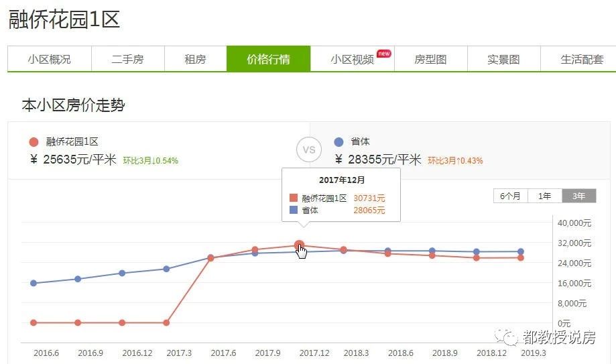Switch to the 房型图 tab
Image resolution: width=616 pixels, height=364 pixels.
pos(430,59)
